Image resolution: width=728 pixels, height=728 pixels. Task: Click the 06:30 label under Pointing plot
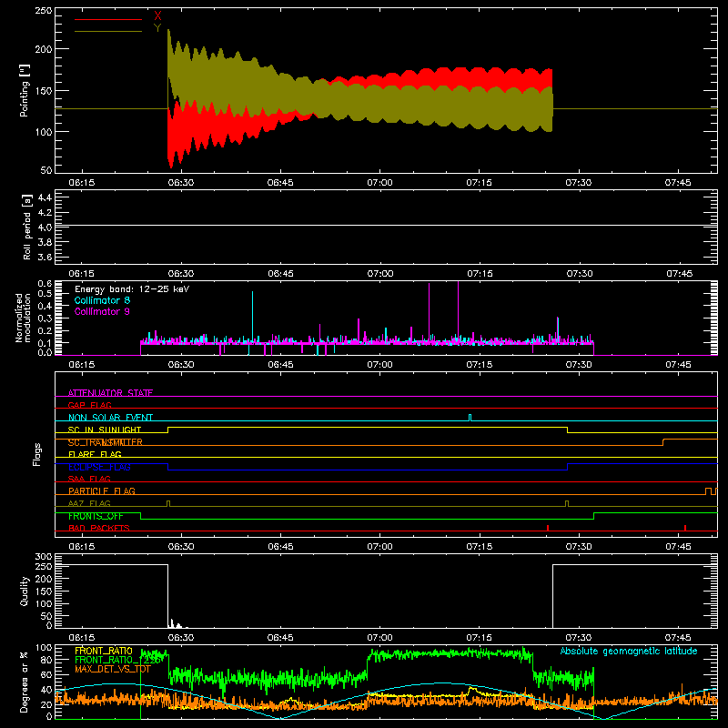(181, 183)
